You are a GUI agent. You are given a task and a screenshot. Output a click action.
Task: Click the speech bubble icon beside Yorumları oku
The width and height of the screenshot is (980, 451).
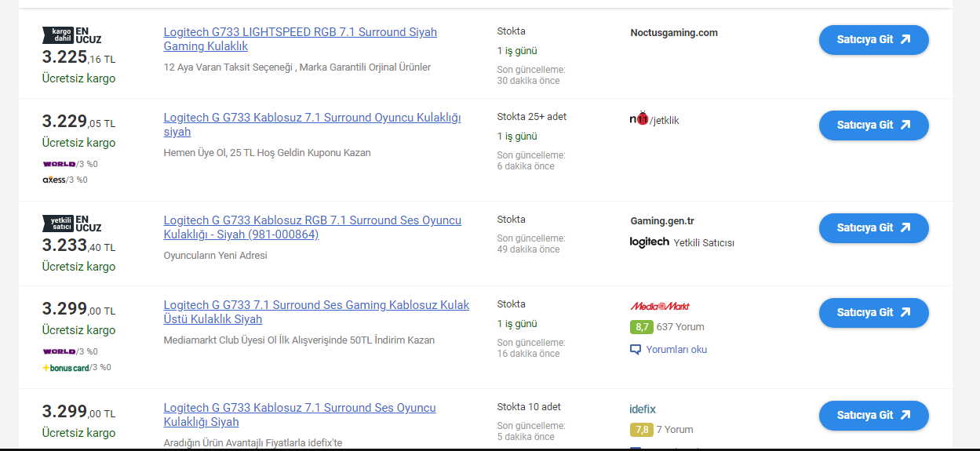pos(636,350)
